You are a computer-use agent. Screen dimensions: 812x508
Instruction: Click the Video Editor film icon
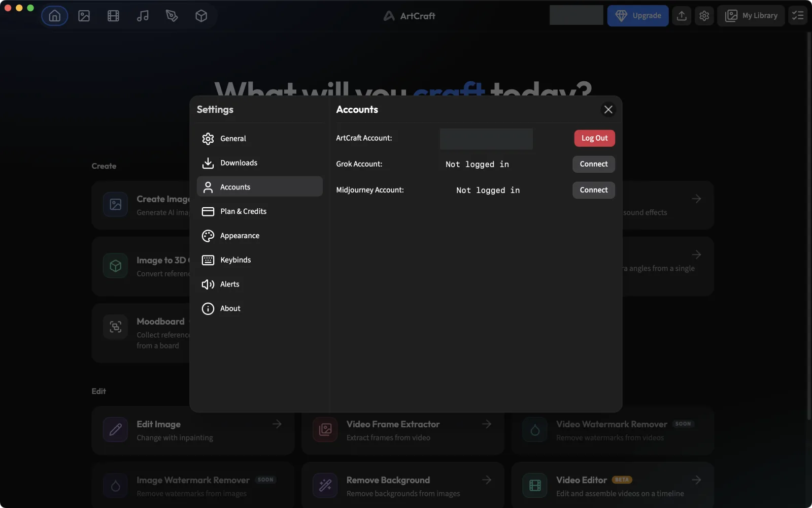point(535,486)
